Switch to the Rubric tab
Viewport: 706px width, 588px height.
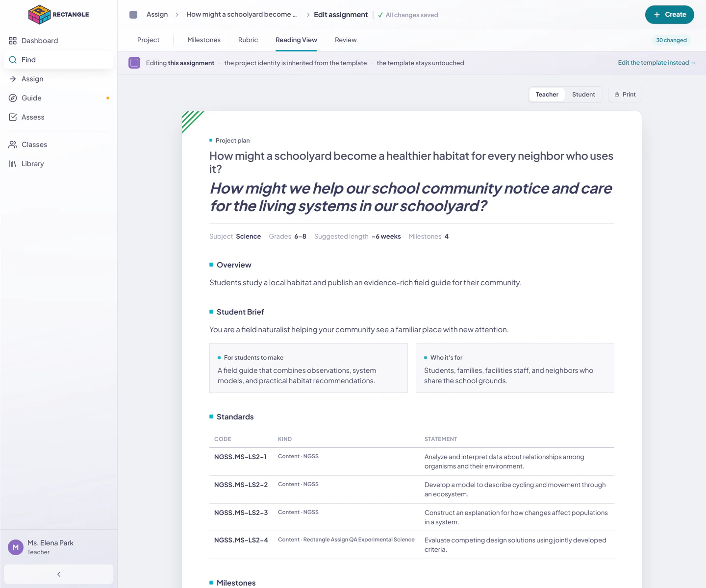(248, 40)
